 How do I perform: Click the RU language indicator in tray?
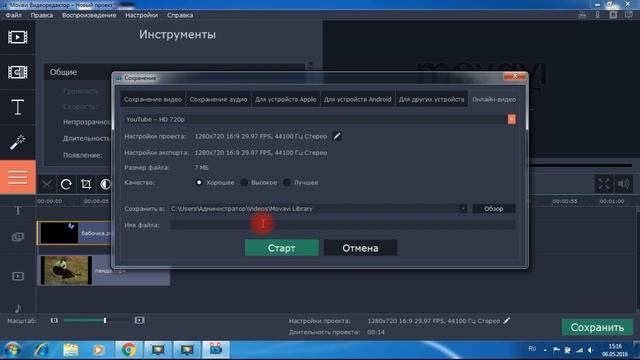tap(532, 349)
